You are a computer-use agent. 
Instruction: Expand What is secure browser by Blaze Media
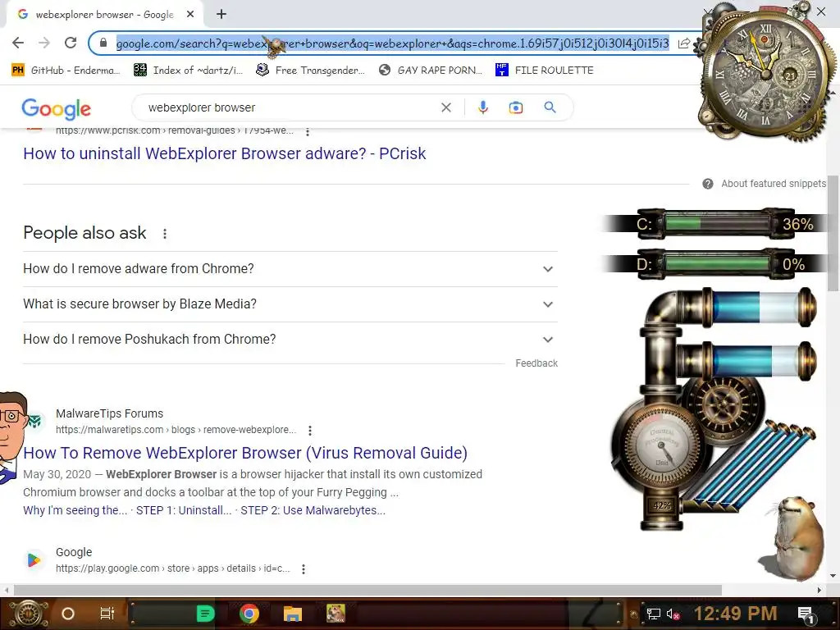click(x=290, y=304)
